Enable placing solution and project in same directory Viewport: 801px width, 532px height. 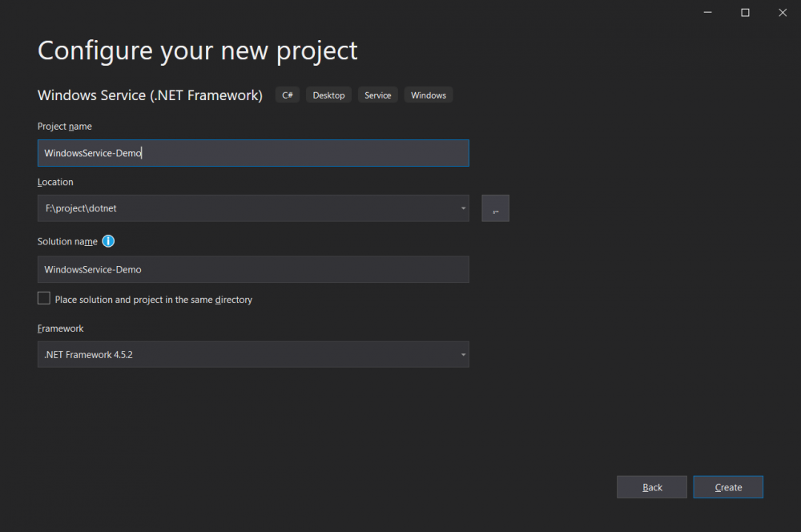tap(44, 298)
